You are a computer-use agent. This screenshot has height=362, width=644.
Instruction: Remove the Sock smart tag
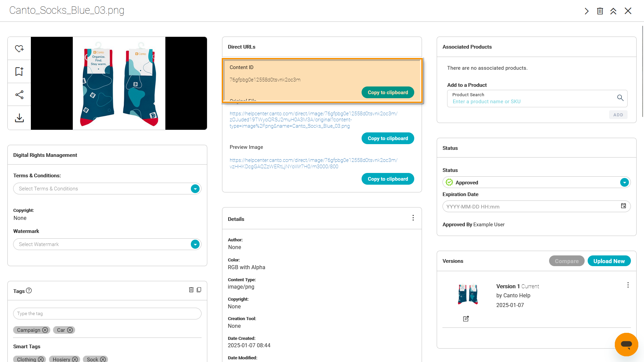103,359
